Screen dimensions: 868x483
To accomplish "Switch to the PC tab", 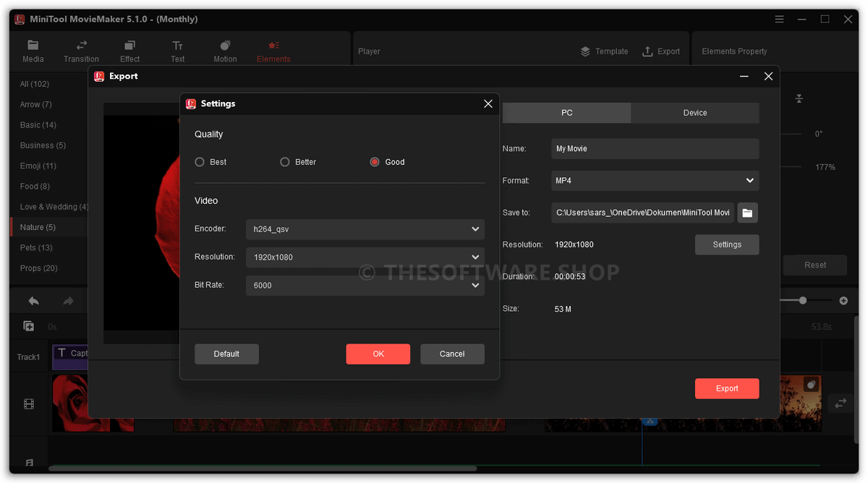I will coord(566,113).
